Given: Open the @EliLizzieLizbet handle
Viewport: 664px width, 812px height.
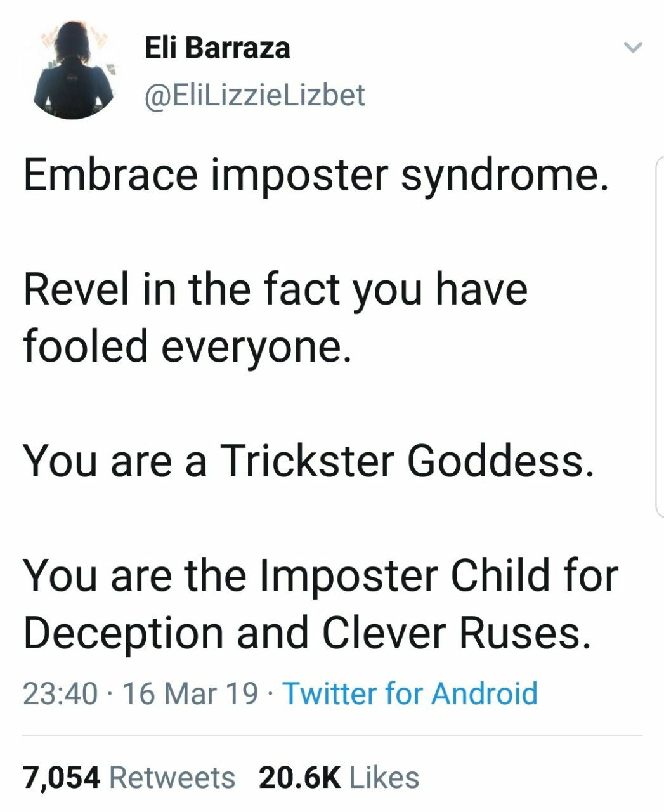Looking at the screenshot, I should point(255,95).
